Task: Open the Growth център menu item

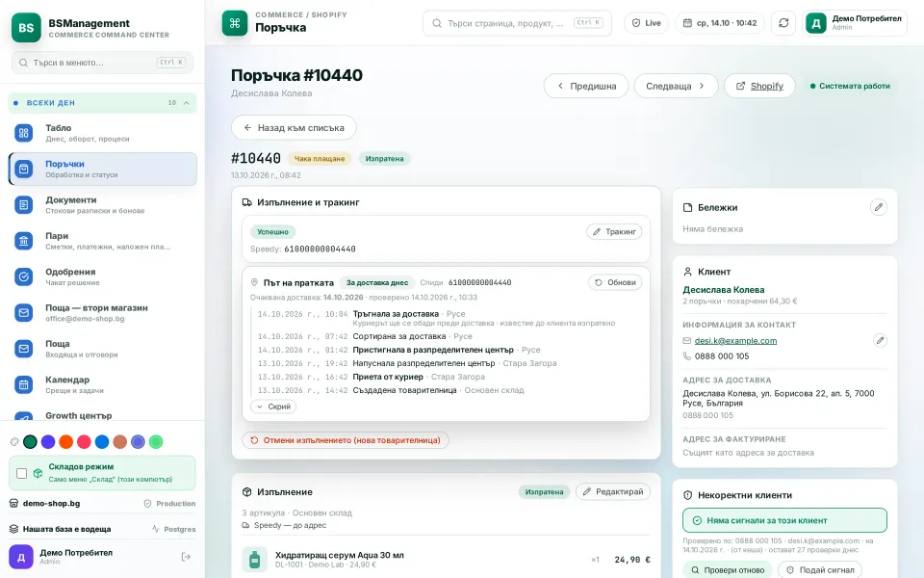Action: click(x=103, y=414)
